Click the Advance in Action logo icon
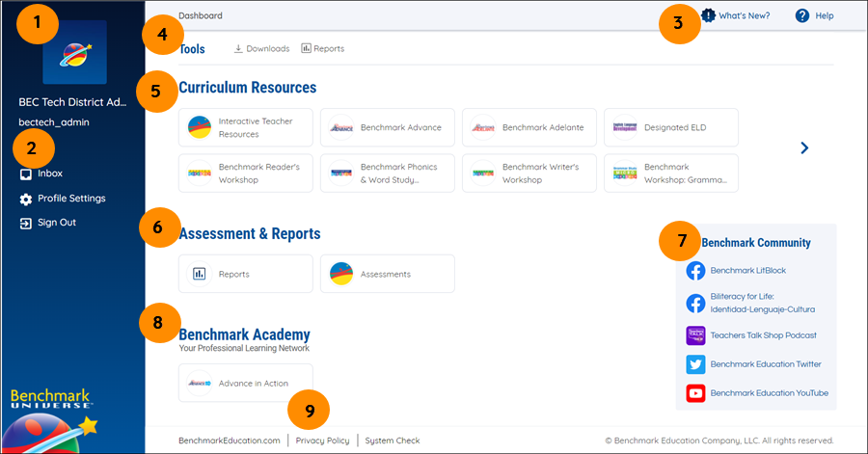Viewport: 868px width, 454px height. click(200, 383)
